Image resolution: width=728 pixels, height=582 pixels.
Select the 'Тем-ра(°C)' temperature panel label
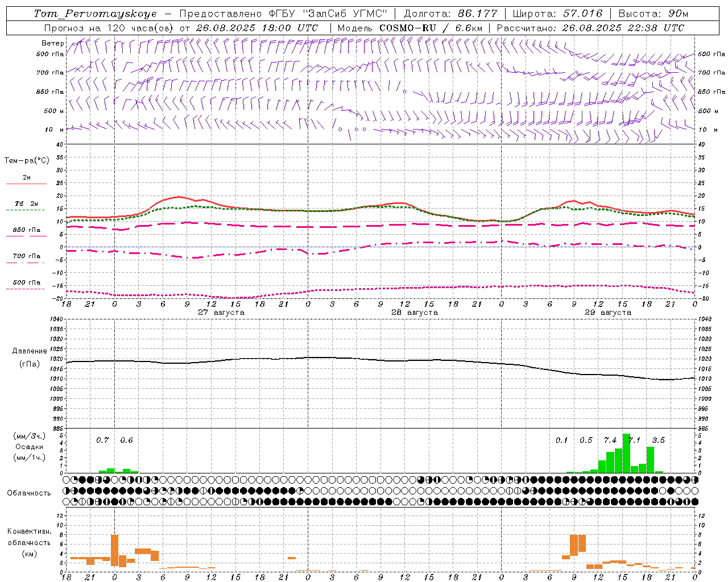coord(27,161)
